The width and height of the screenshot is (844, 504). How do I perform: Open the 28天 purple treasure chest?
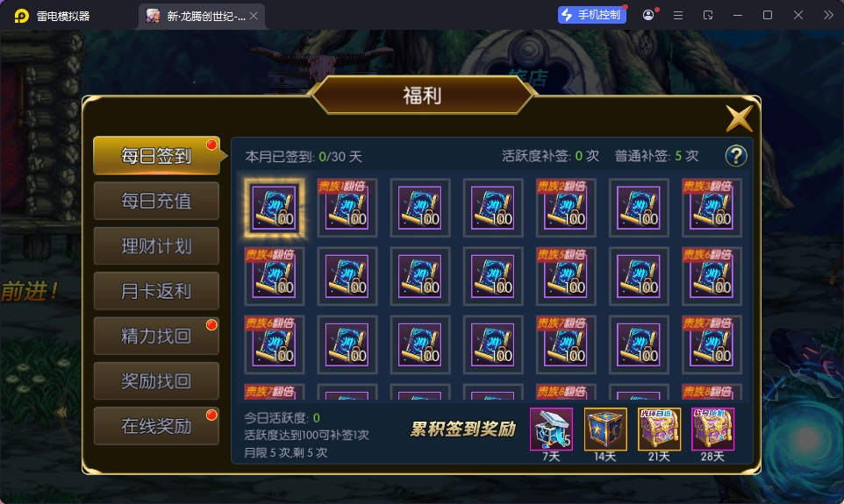tap(712, 429)
